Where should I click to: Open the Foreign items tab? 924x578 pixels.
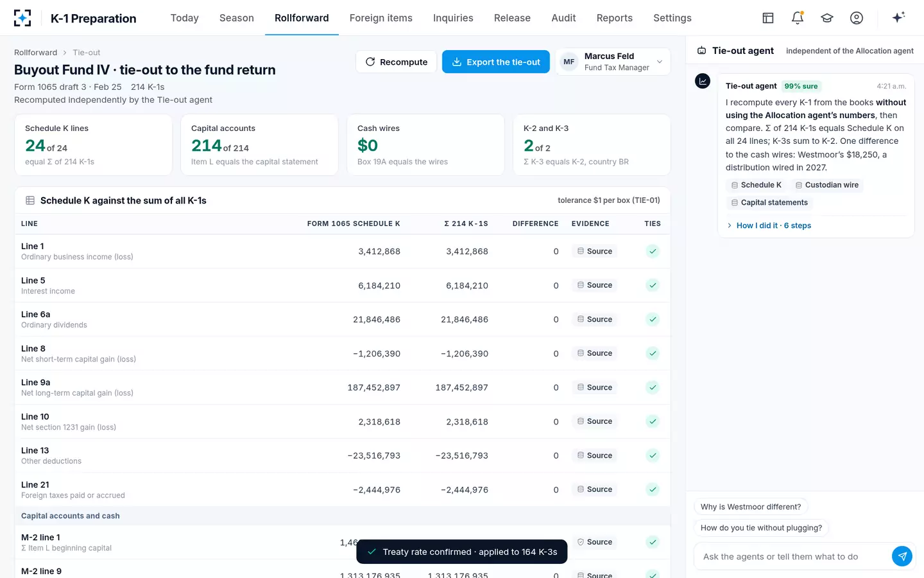coord(381,18)
